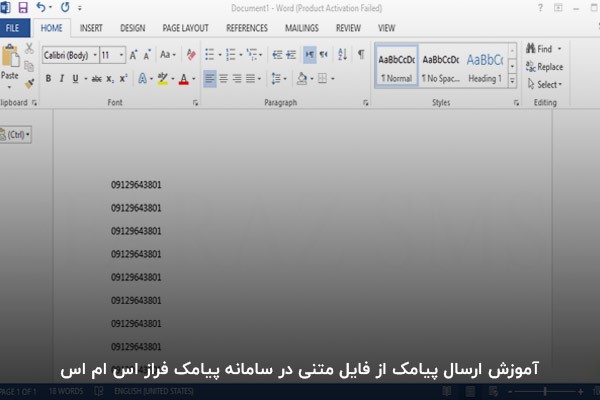
Task: Decrease paragraph indent
Action: click(277, 55)
